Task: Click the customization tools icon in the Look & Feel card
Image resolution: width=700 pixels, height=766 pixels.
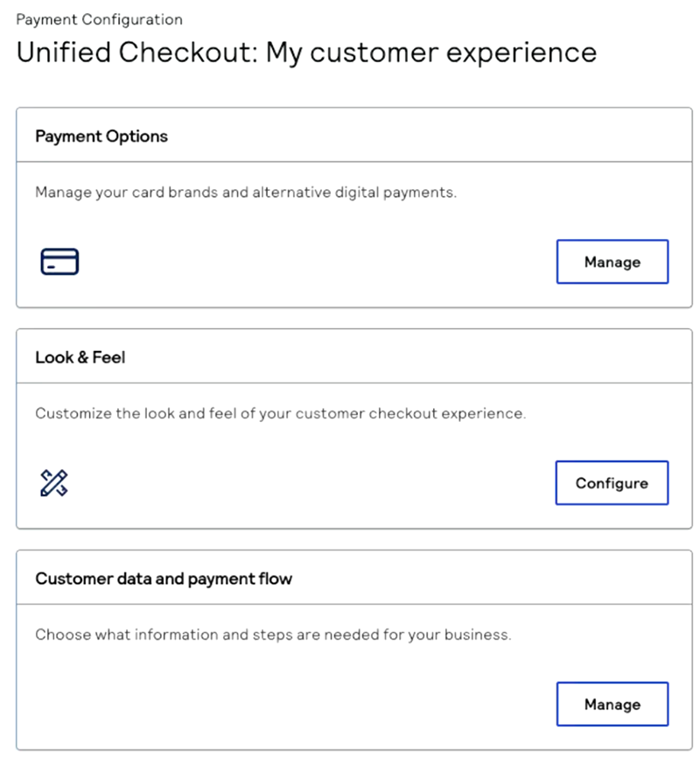Action: [54, 482]
